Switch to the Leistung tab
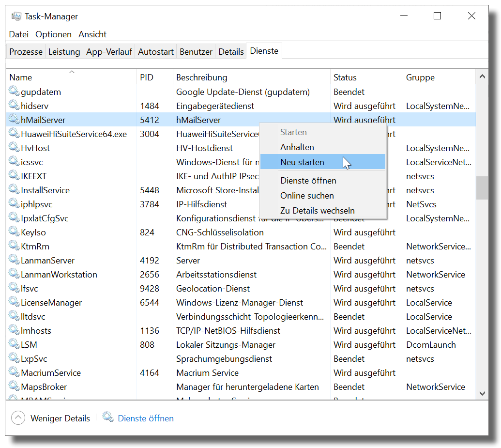501x448 pixels. 64,52
